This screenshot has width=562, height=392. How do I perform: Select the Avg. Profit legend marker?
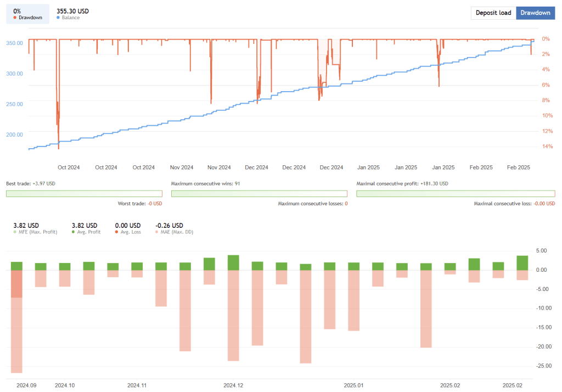pyautogui.click(x=74, y=232)
